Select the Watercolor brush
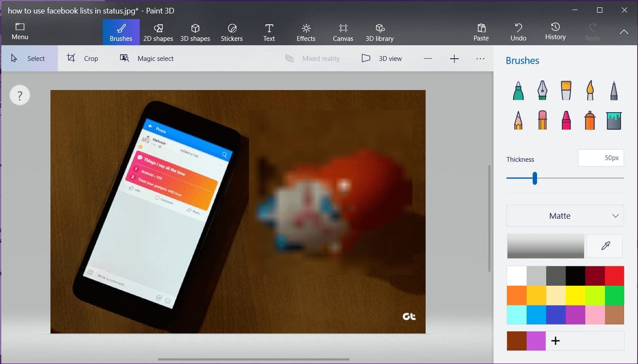 tap(590, 91)
